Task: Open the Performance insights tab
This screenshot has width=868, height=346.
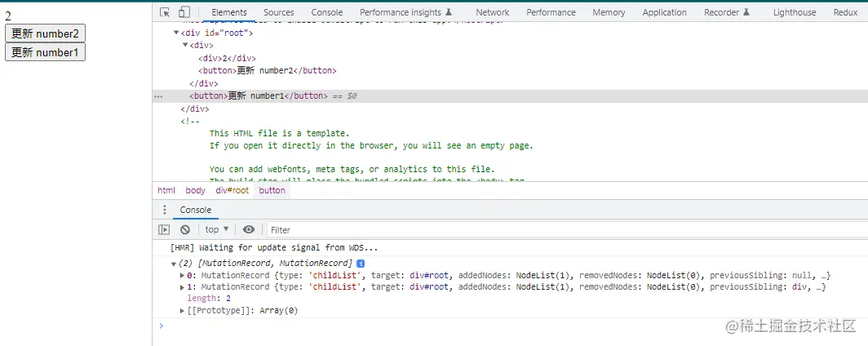Action: 405,12
